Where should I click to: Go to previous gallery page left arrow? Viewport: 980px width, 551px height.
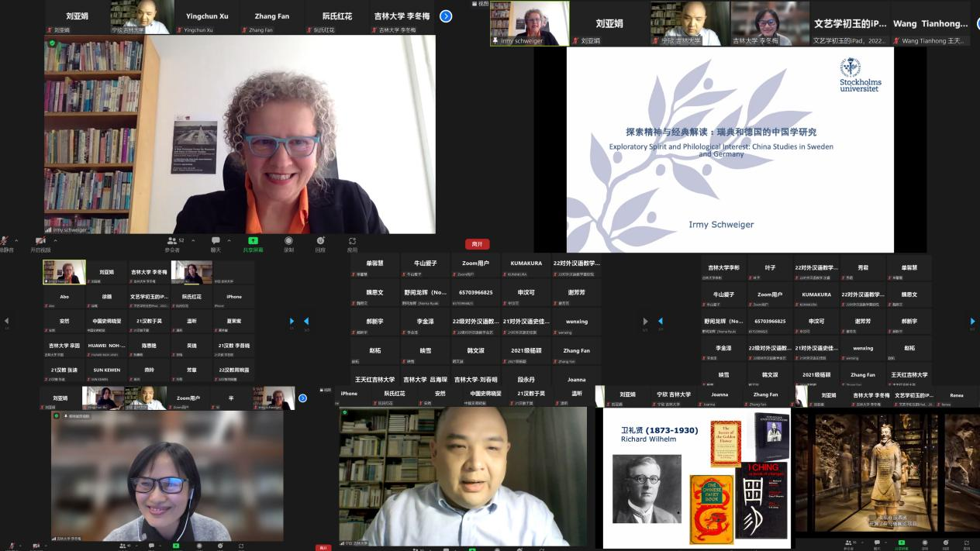tap(6, 321)
